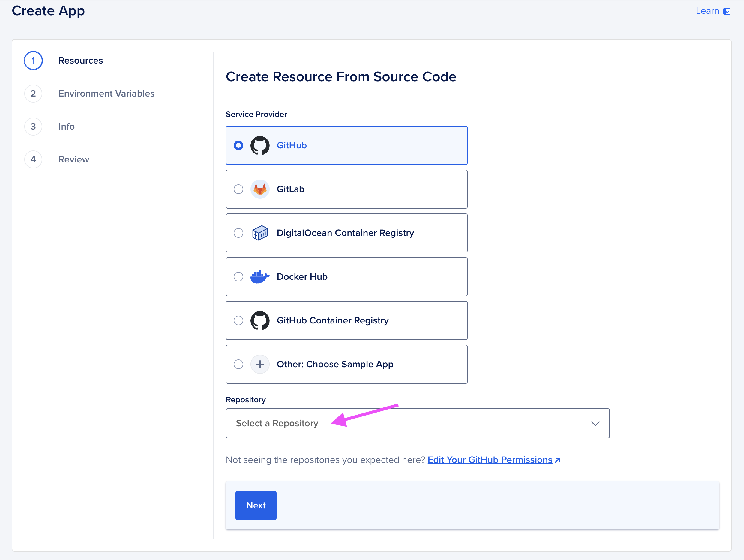Click step 4 Review navigation item

click(73, 159)
